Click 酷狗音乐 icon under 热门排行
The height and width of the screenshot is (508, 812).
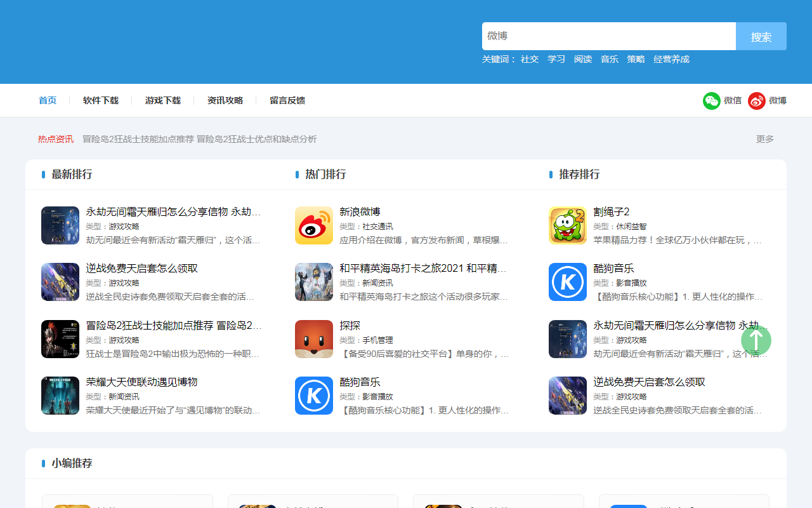click(x=314, y=396)
